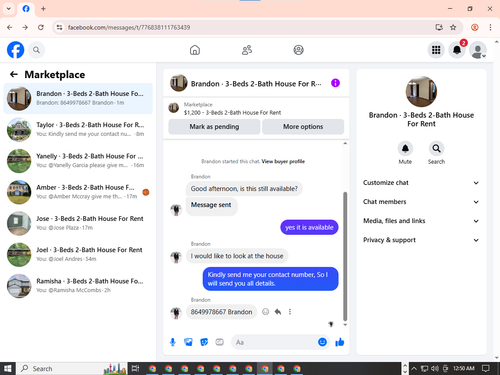Click More options button
The image size is (500, 375).
point(303,127)
